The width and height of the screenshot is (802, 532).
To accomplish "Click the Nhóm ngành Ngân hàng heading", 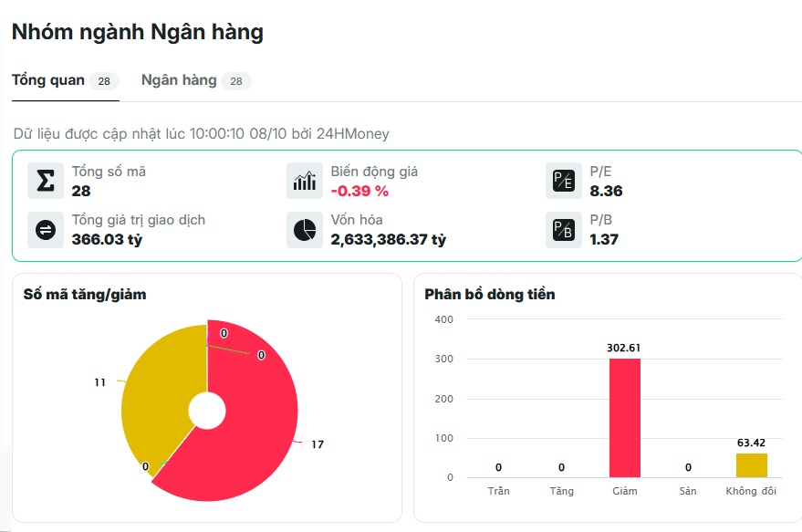I will (x=138, y=32).
